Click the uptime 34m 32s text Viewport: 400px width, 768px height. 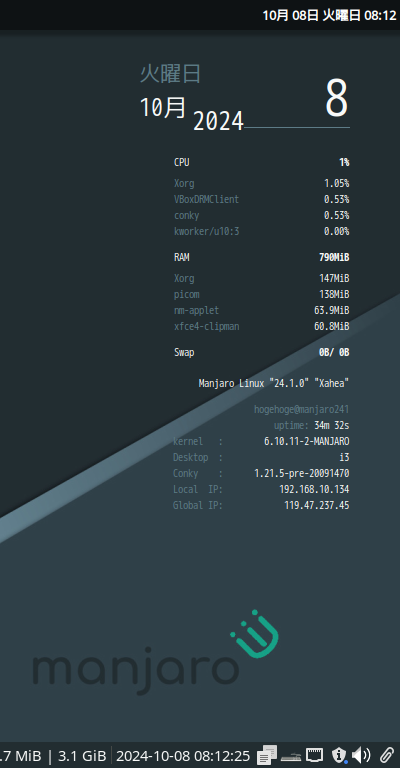pos(311,425)
